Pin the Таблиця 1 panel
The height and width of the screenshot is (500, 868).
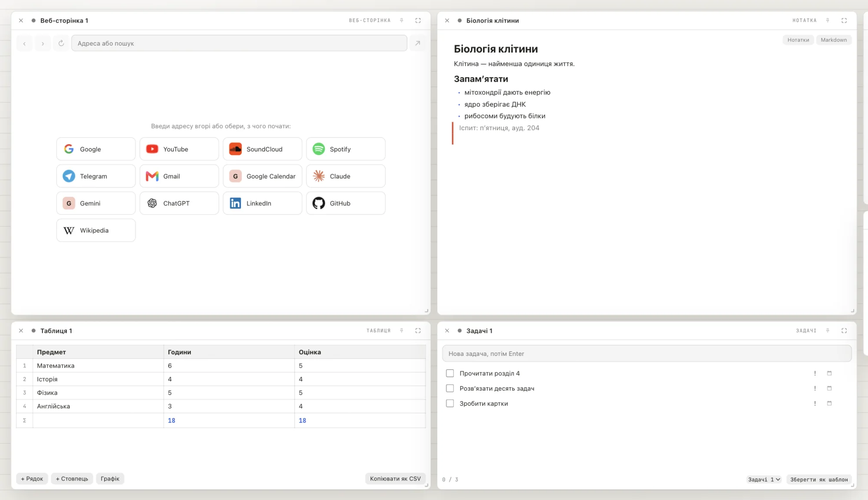pyautogui.click(x=402, y=331)
